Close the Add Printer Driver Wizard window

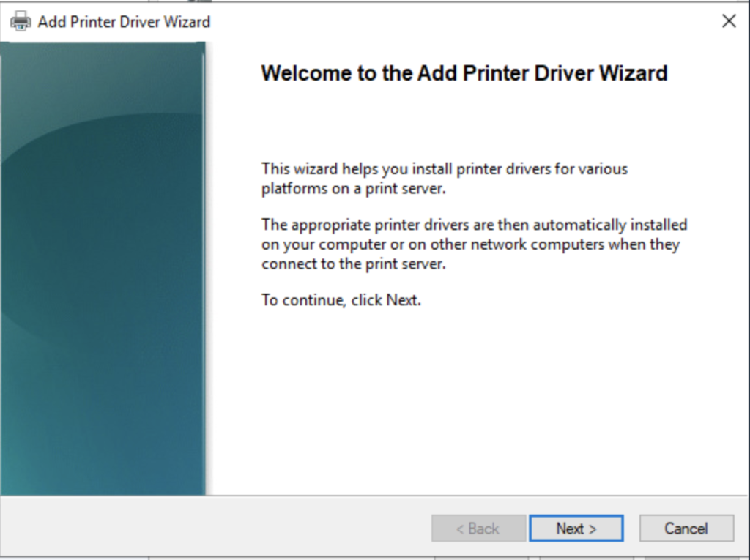(x=728, y=21)
